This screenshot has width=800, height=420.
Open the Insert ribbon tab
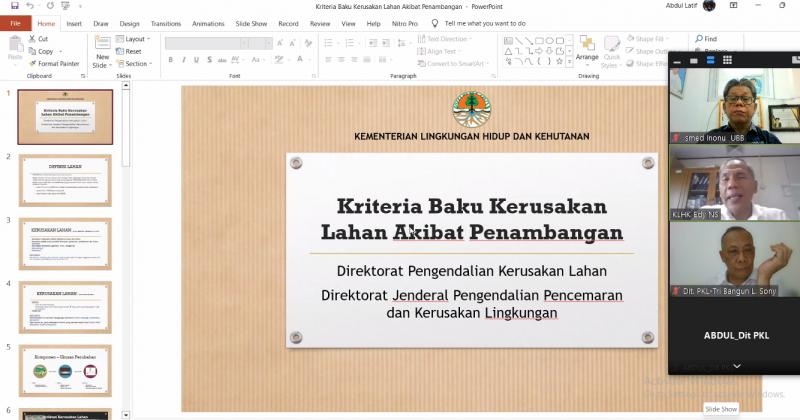coord(74,23)
